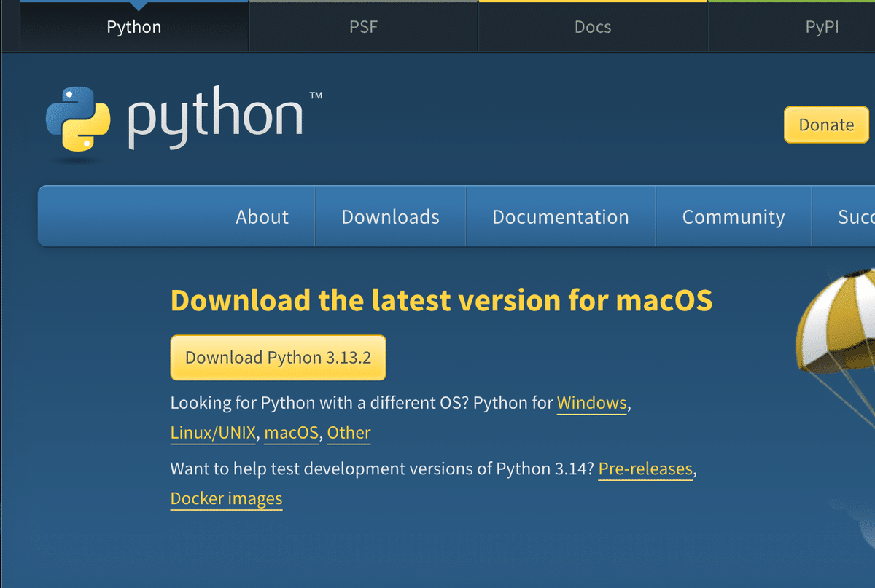Click the macOS link
Screen dimensions: 875x588
(x=291, y=433)
